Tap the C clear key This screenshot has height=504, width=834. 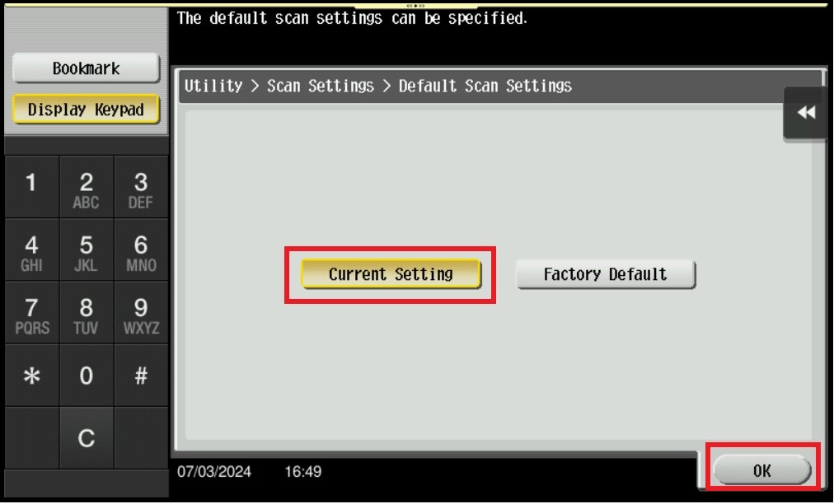coord(87,438)
